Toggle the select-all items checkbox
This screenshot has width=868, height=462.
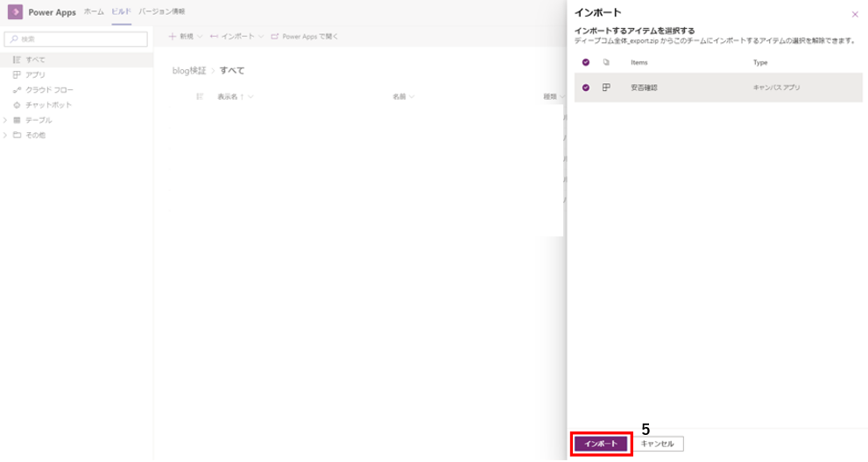pos(586,63)
